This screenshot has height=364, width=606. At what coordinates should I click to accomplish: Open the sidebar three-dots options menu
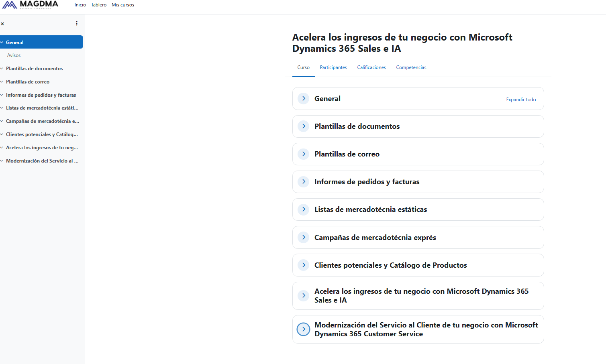[x=77, y=23]
